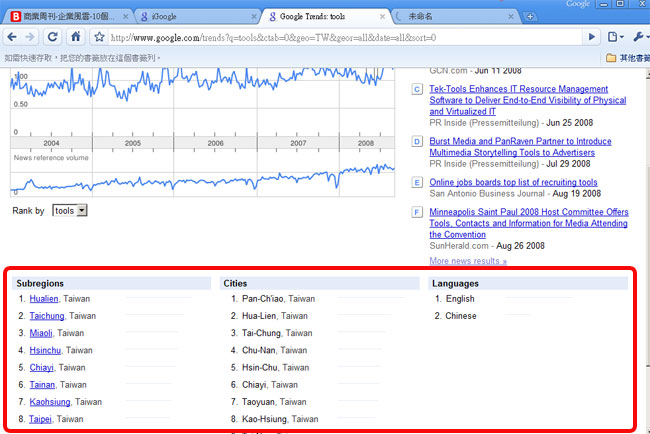
Task: Open the other bookmarks folder
Action: [x=627, y=58]
